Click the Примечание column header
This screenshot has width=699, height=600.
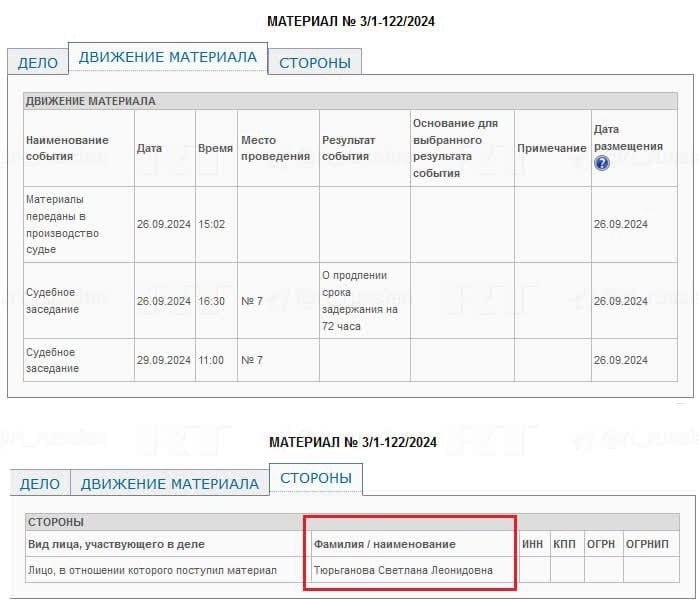(x=551, y=148)
